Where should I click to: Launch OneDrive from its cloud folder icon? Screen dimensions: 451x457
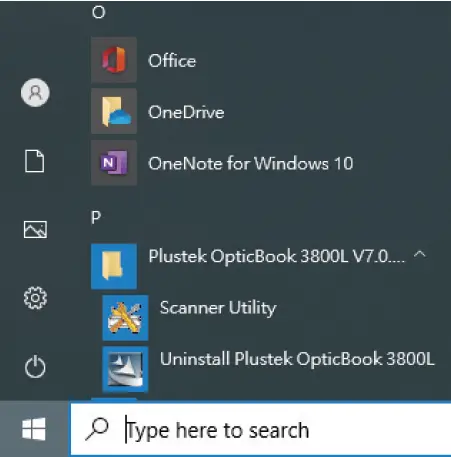(114, 111)
